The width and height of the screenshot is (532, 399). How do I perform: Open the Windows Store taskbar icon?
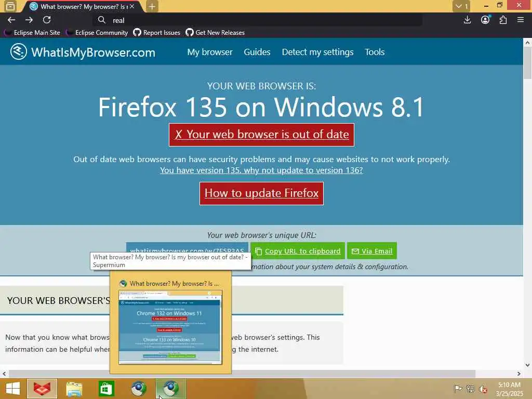(x=106, y=389)
